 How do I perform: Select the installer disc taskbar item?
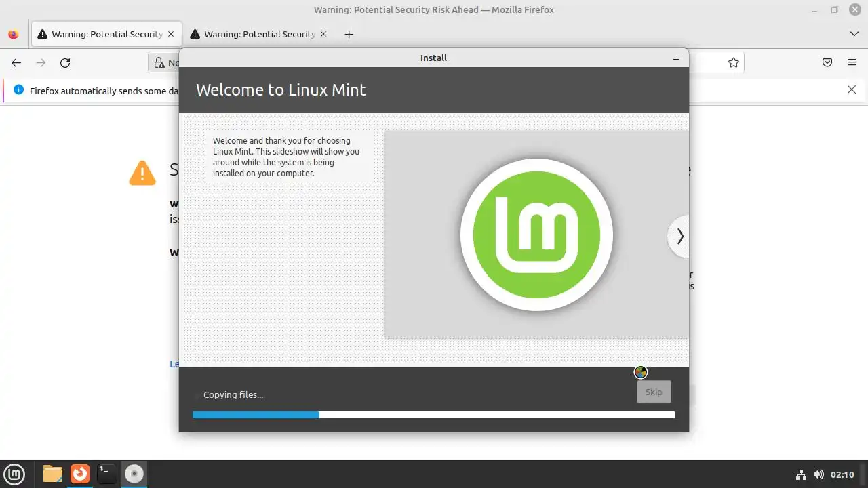[x=134, y=473]
